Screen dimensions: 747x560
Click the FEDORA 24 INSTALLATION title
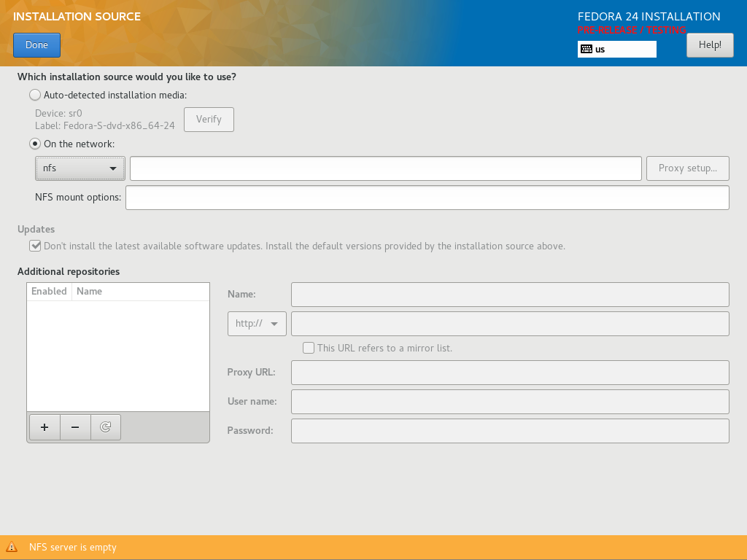point(649,17)
